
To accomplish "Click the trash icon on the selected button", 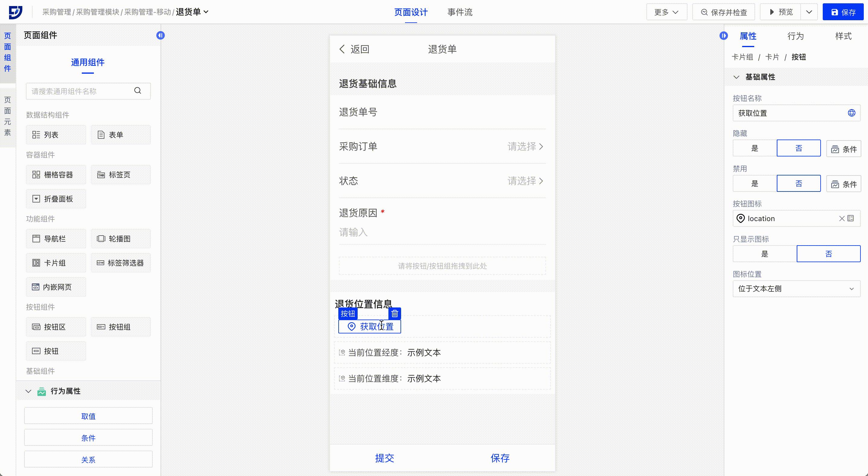I will point(394,314).
